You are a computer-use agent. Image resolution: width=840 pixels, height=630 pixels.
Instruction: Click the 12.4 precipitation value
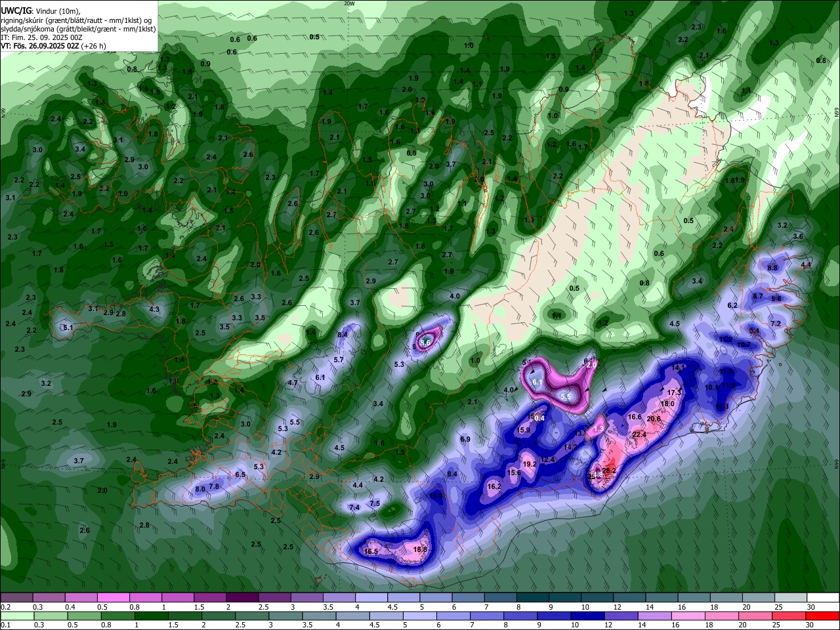point(548,459)
